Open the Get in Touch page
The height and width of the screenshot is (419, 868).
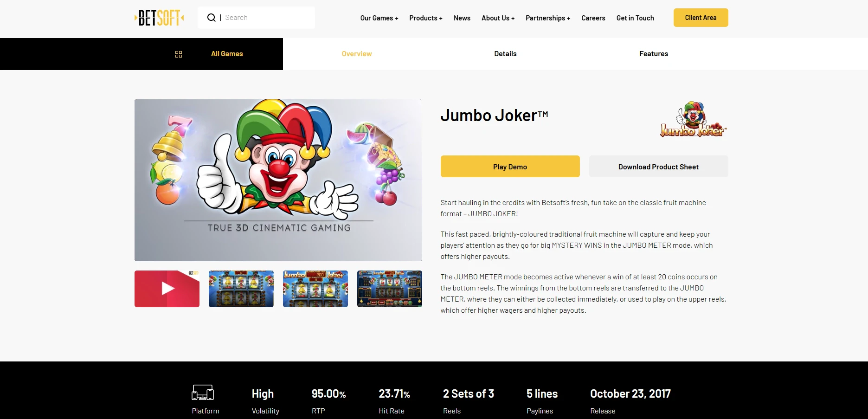635,18
